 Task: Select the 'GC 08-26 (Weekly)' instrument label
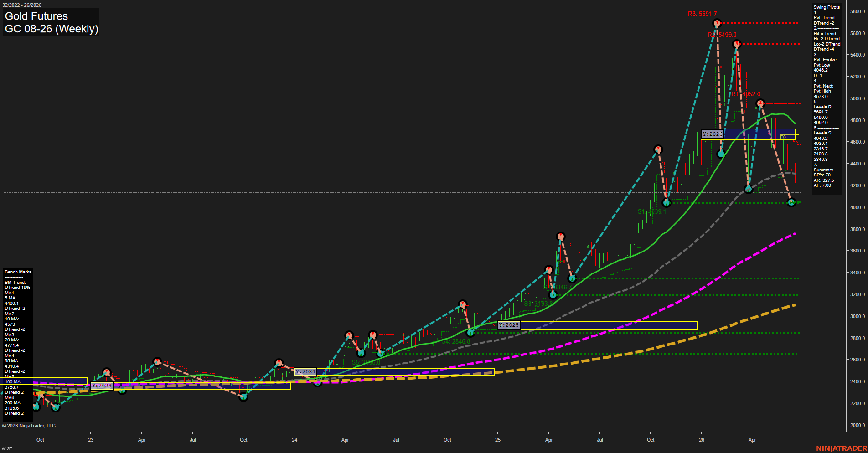coord(52,29)
